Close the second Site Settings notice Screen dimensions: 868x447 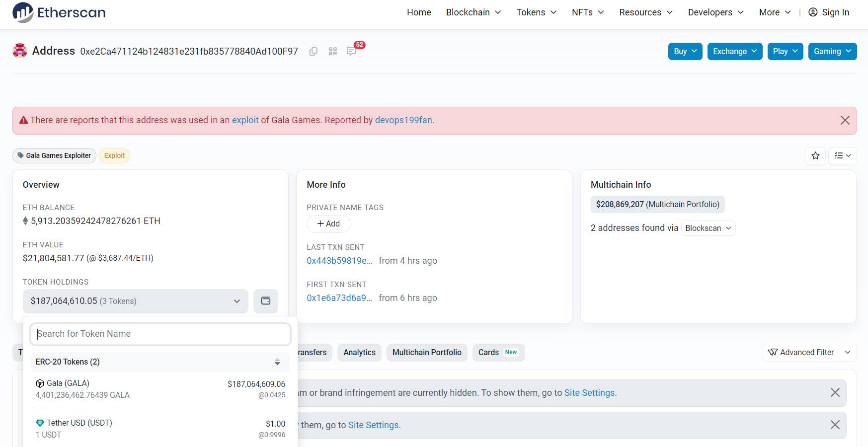pos(835,425)
